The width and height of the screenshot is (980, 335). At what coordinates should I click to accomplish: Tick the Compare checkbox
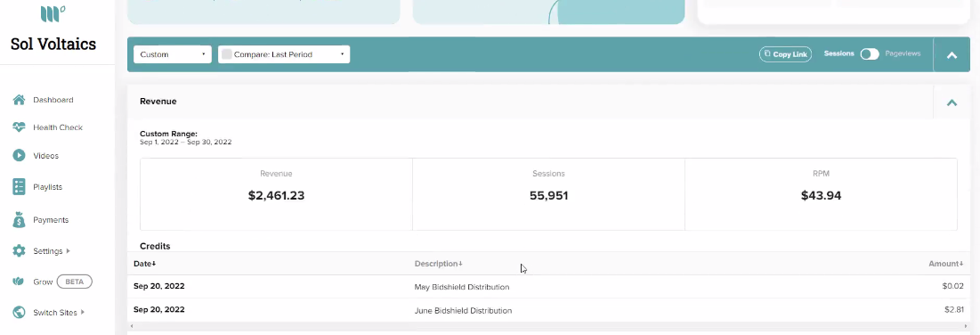227,54
